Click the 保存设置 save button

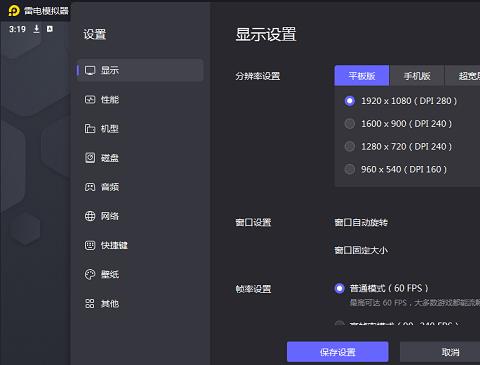pos(338,352)
